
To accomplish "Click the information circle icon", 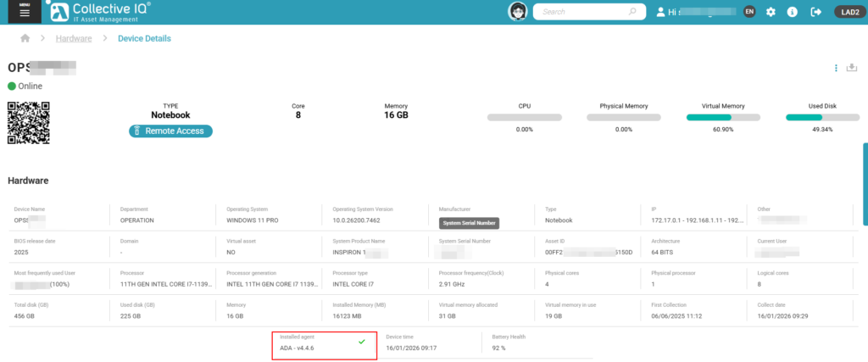I will coord(793,12).
